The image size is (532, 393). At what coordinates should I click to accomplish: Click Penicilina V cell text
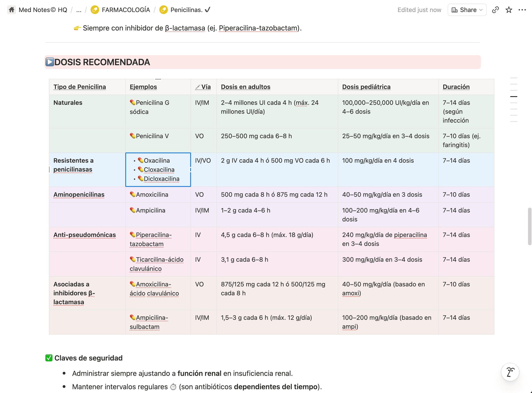pyautogui.click(x=152, y=136)
